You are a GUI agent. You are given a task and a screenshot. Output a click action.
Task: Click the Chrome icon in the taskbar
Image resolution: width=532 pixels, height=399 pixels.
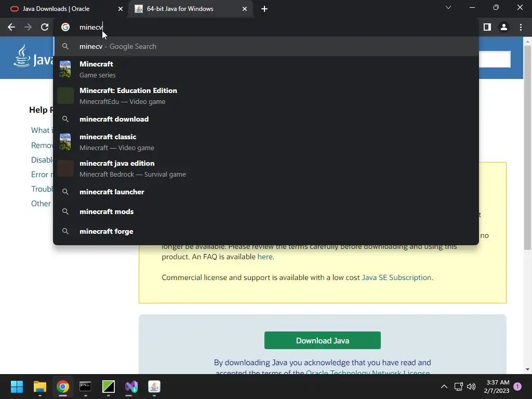click(63, 387)
